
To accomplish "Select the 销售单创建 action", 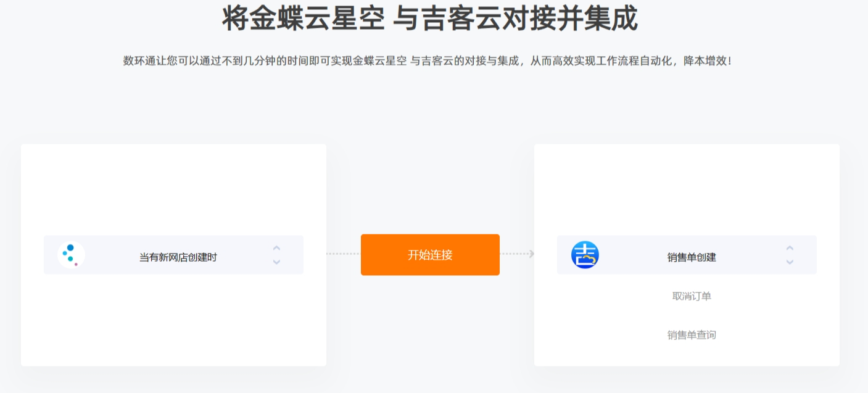I will (x=692, y=257).
